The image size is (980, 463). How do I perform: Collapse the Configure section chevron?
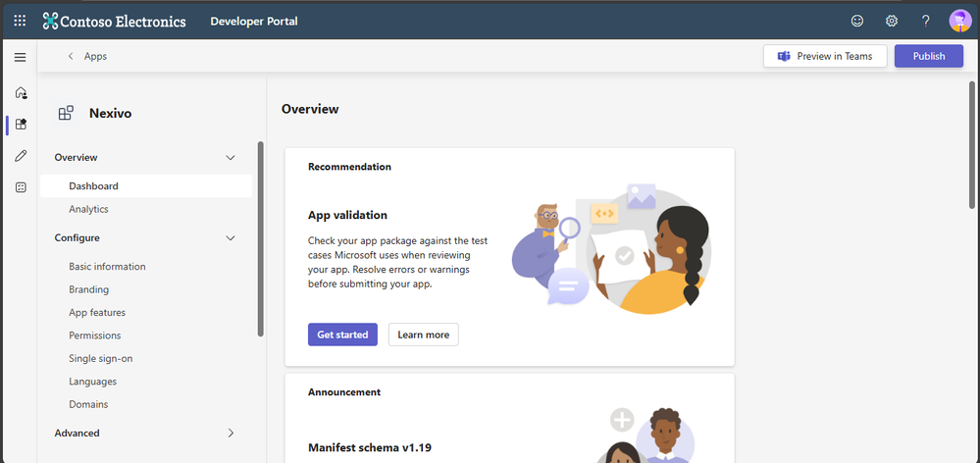point(230,238)
